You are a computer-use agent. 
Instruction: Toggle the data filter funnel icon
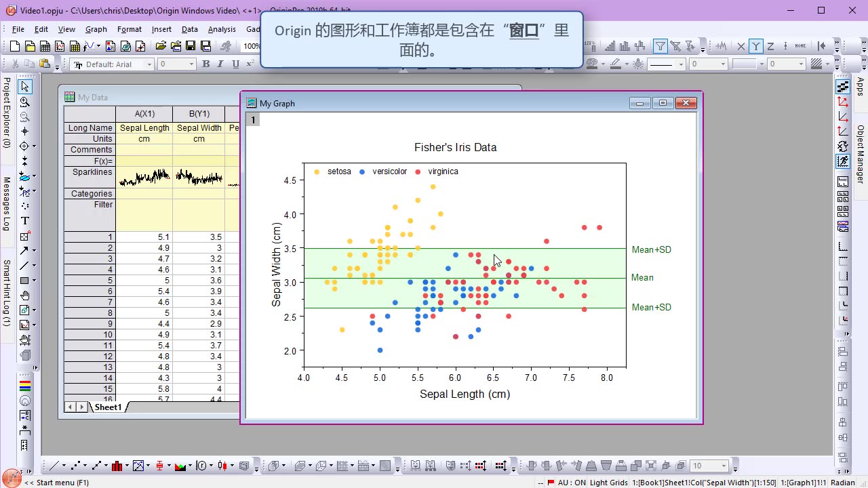(660, 45)
